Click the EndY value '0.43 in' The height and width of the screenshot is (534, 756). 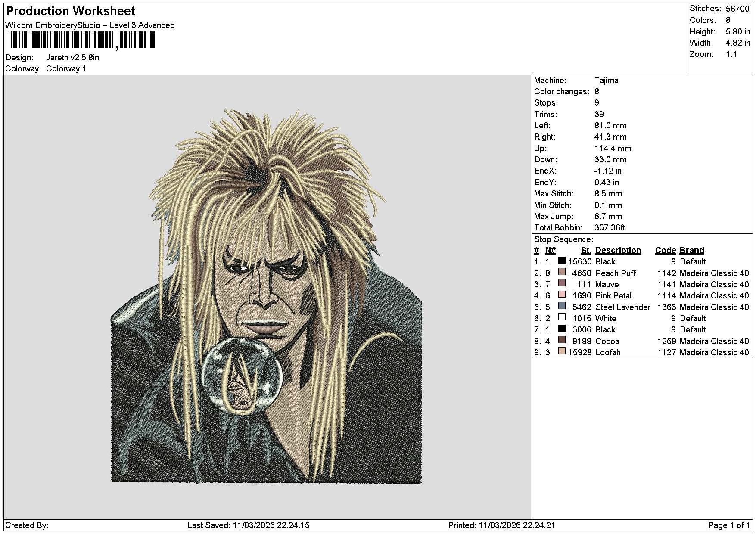click(607, 183)
